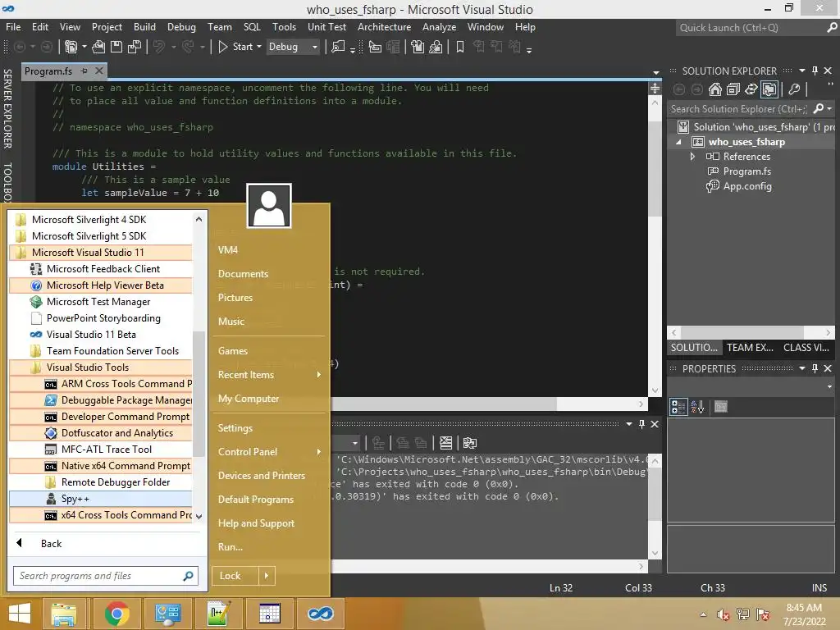Click the Windows Start button on taskbar

click(20, 614)
